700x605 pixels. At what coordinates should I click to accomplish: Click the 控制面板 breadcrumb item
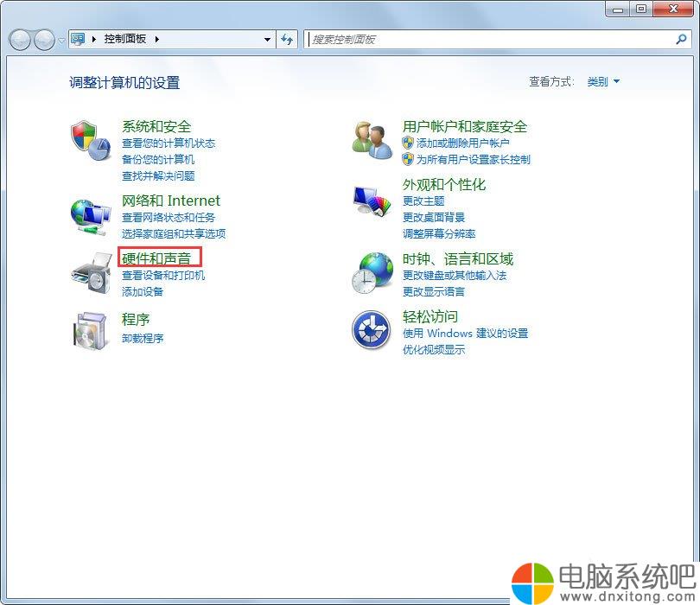pos(125,39)
